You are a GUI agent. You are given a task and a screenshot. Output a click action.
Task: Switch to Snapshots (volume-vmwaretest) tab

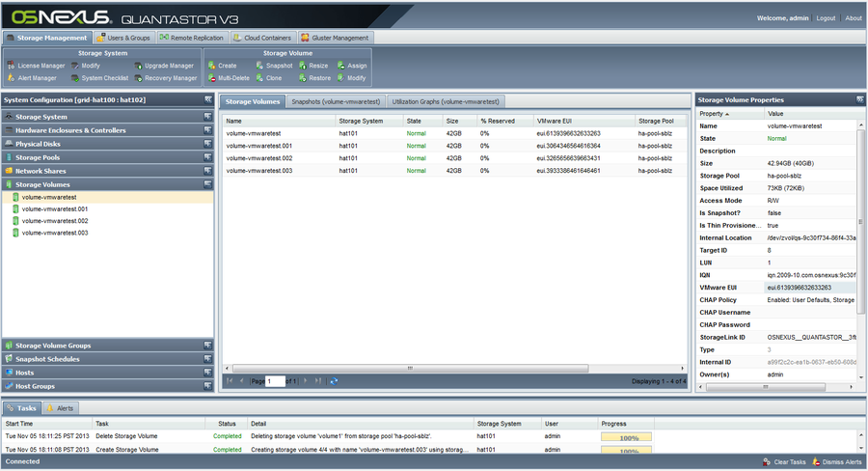coord(336,101)
